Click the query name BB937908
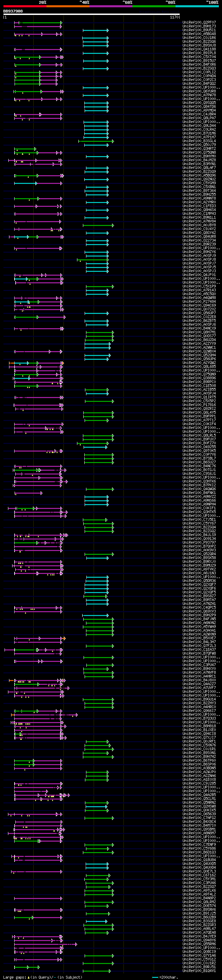Viewport: 222px width, 980px height. click(x=13, y=11)
